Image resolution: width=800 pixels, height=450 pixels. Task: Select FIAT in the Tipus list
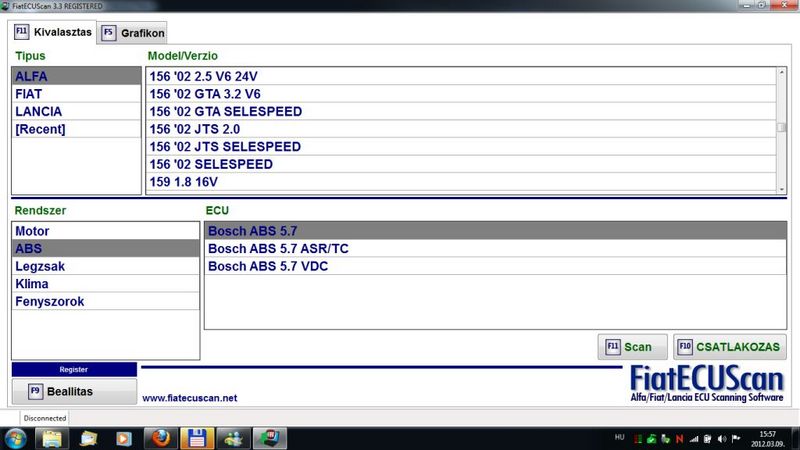pyautogui.click(x=29, y=93)
